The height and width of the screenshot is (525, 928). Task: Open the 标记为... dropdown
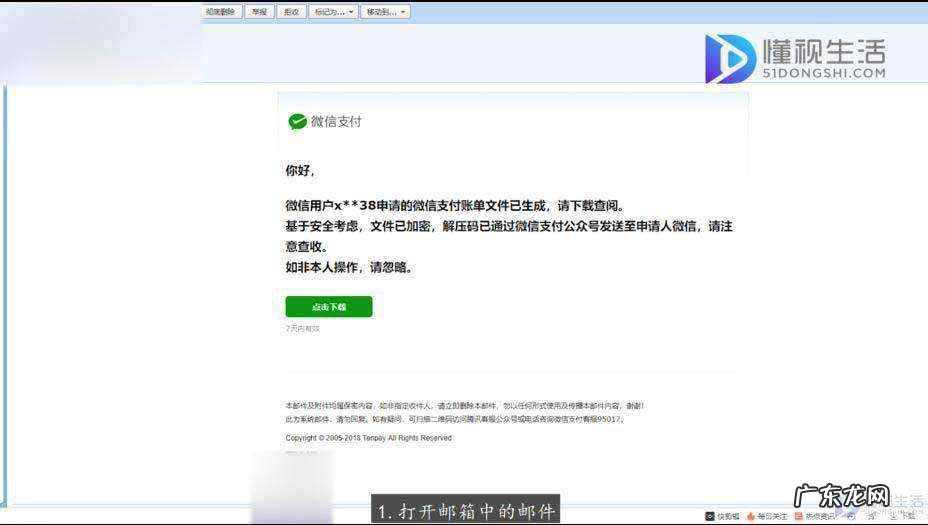click(x=333, y=12)
